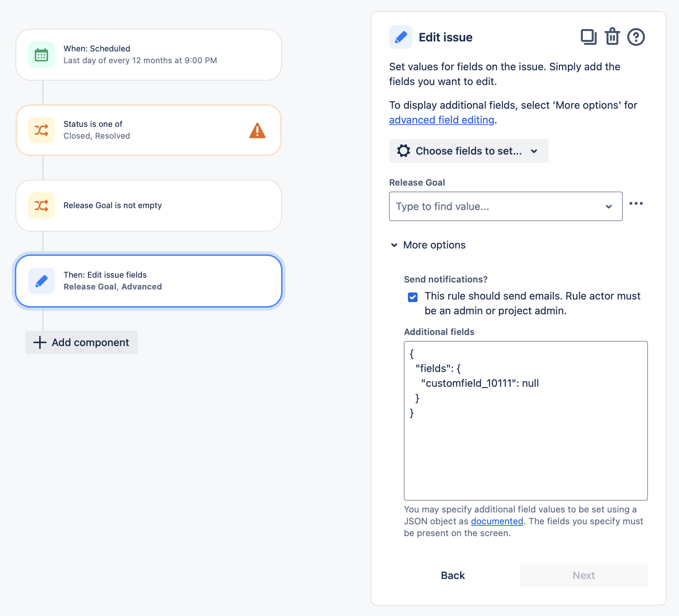Expand the Release Goal value dropdown
The image size is (679, 616).
pos(609,206)
